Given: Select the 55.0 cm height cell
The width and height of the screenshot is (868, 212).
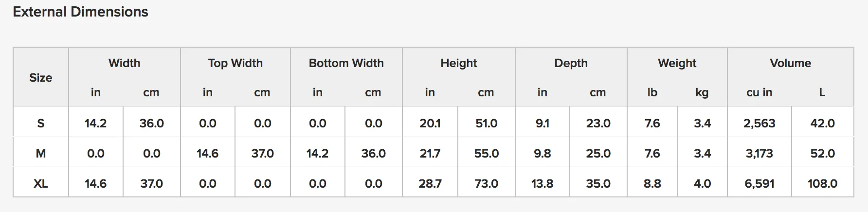Looking at the screenshot, I should [x=487, y=153].
